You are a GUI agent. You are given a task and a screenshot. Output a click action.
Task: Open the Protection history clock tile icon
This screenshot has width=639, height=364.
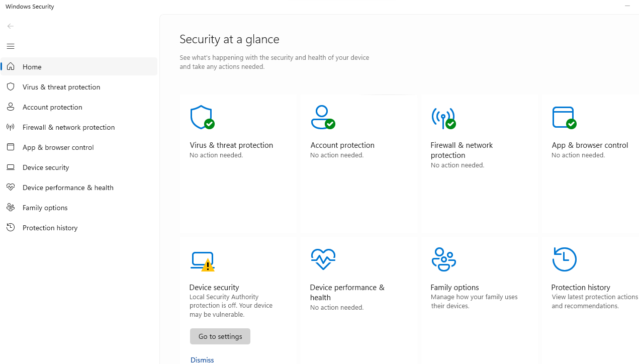tap(564, 259)
